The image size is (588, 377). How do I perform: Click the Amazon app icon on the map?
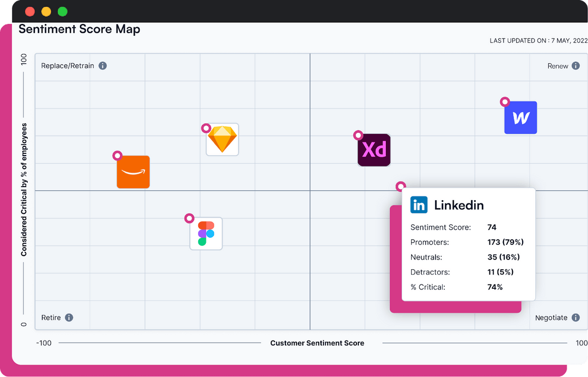(133, 172)
